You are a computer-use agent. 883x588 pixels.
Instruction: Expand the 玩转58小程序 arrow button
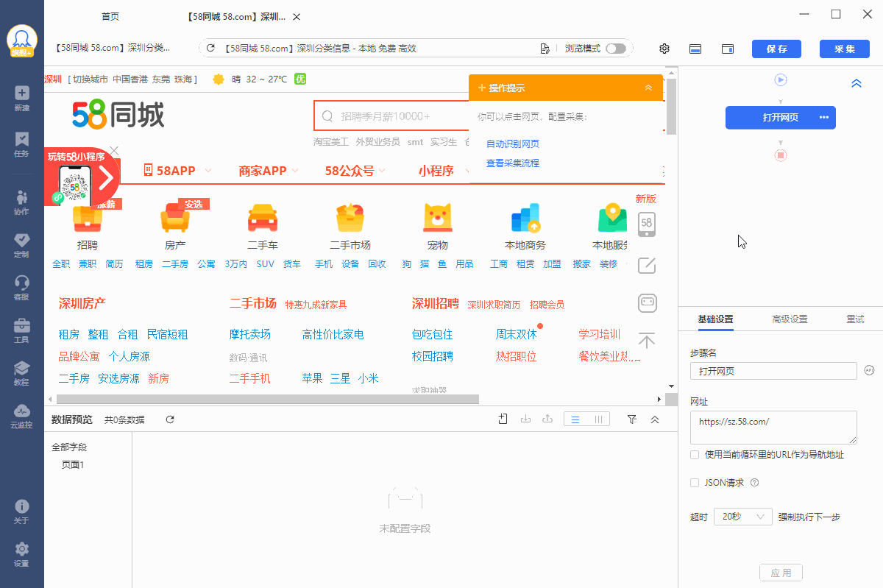coord(106,177)
